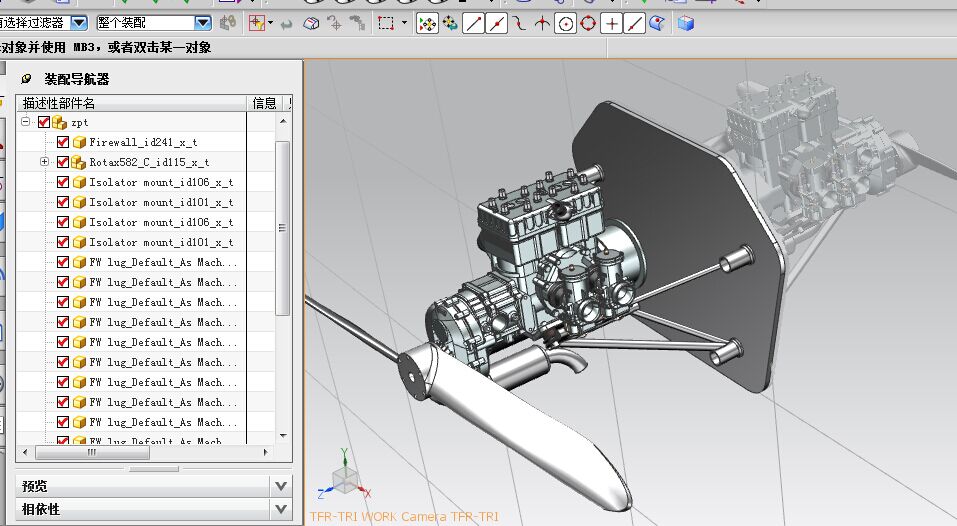This screenshot has height=526, width=957.
Task: Select the first Isolator mount_id106_x_t item
Action: [160, 182]
